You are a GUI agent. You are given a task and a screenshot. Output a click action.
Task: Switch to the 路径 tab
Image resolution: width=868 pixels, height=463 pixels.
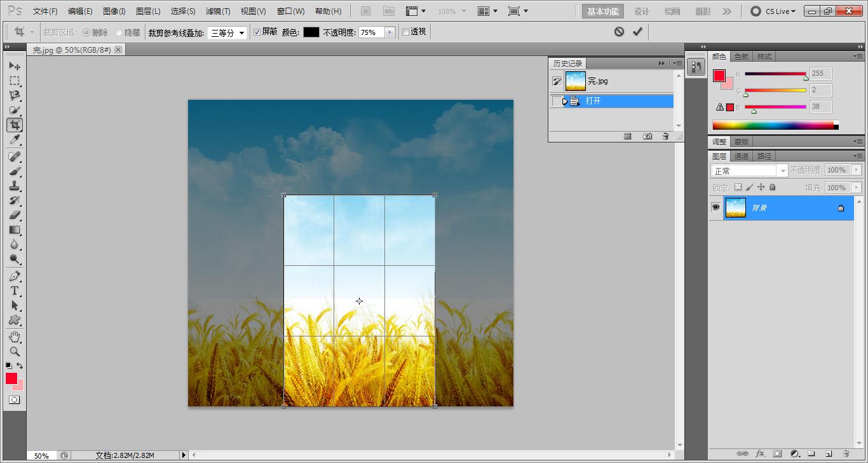coord(764,156)
